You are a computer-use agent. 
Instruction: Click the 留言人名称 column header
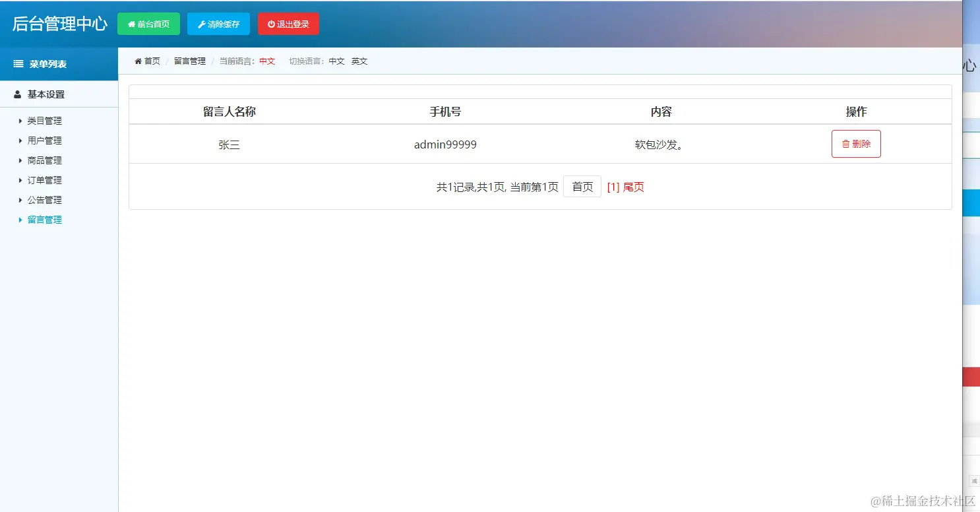[230, 112]
